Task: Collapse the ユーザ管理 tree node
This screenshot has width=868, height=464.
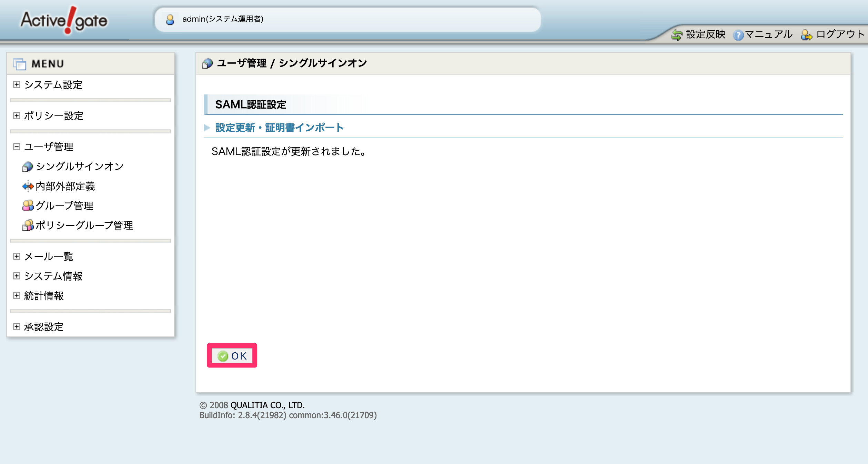Action: point(17,147)
